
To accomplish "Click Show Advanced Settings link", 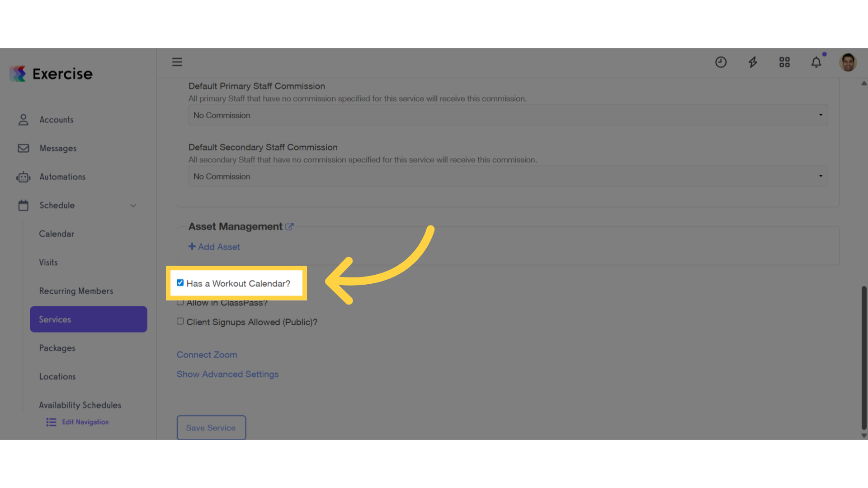I will (227, 374).
